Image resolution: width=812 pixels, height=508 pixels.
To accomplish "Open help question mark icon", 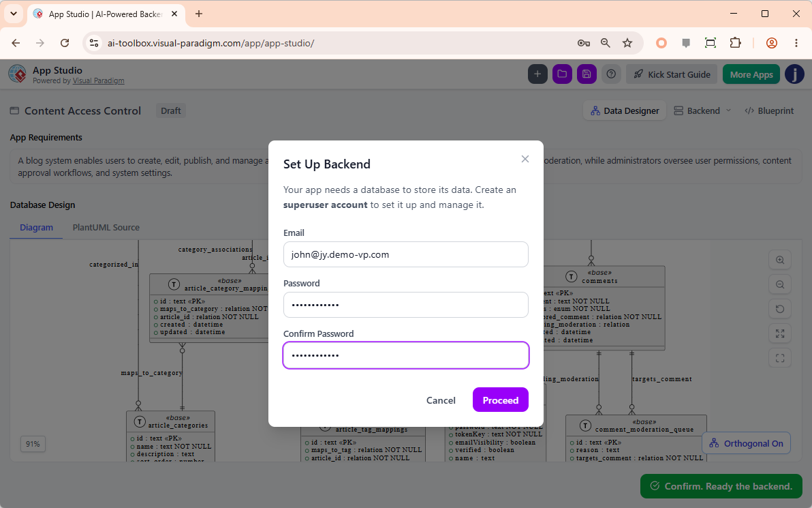I will (611, 74).
